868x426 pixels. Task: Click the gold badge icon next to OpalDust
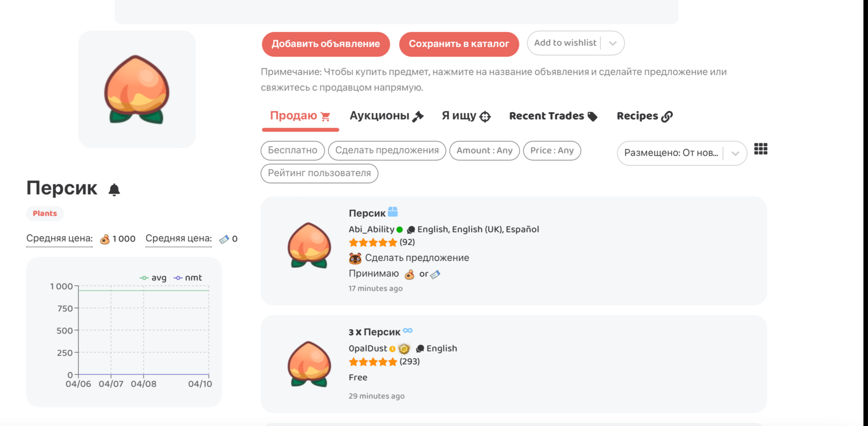pos(404,349)
